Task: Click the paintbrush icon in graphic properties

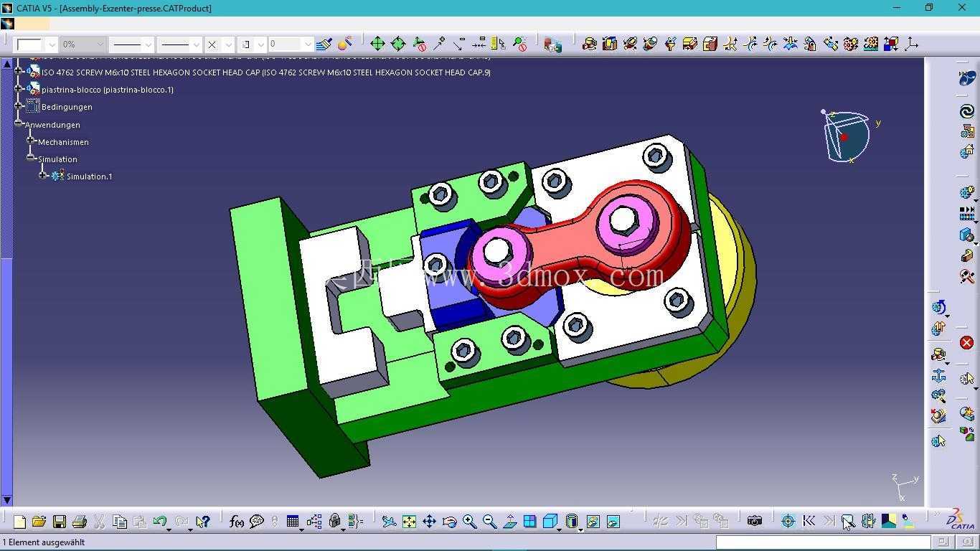Action: (324, 44)
